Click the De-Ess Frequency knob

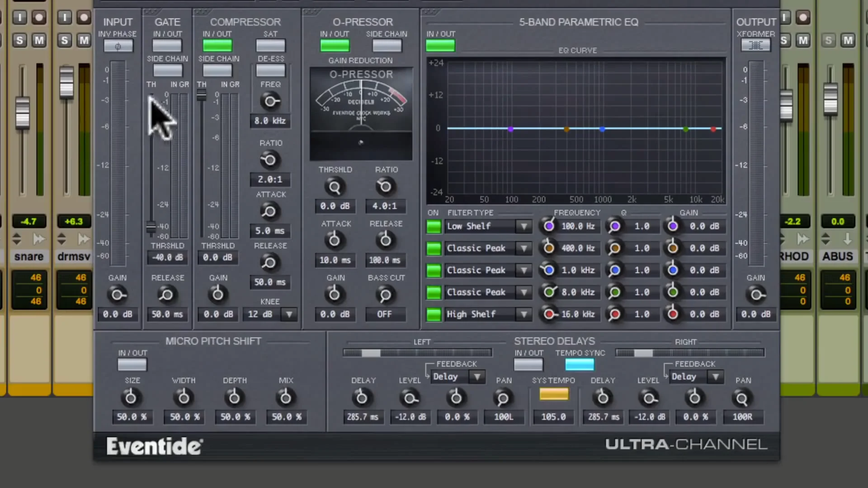pyautogui.click(x=270, y=101)
